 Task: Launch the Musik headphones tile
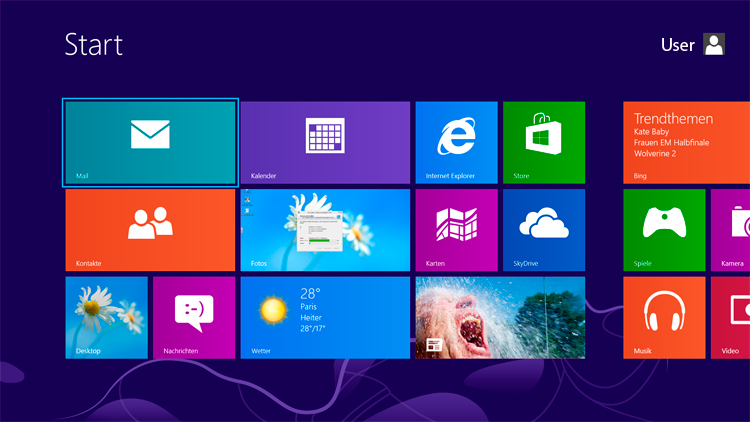click(663, 317)
